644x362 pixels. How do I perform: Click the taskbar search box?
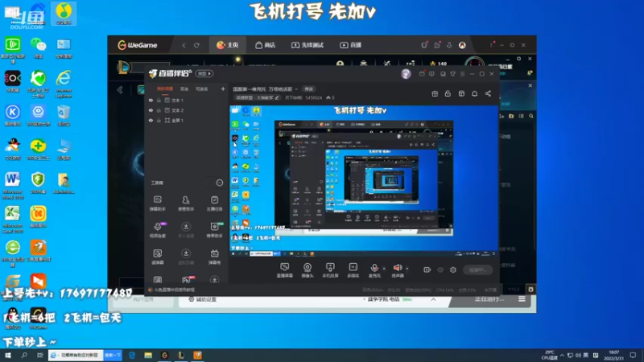coord(76,356)
